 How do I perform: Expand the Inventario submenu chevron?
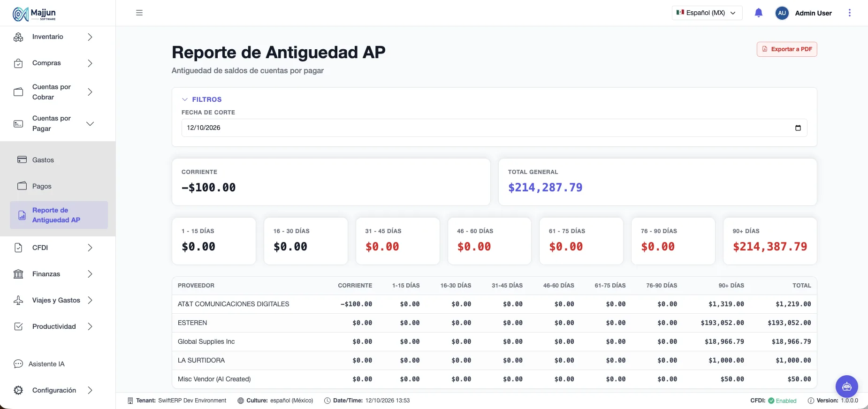(x=90, y=37)
